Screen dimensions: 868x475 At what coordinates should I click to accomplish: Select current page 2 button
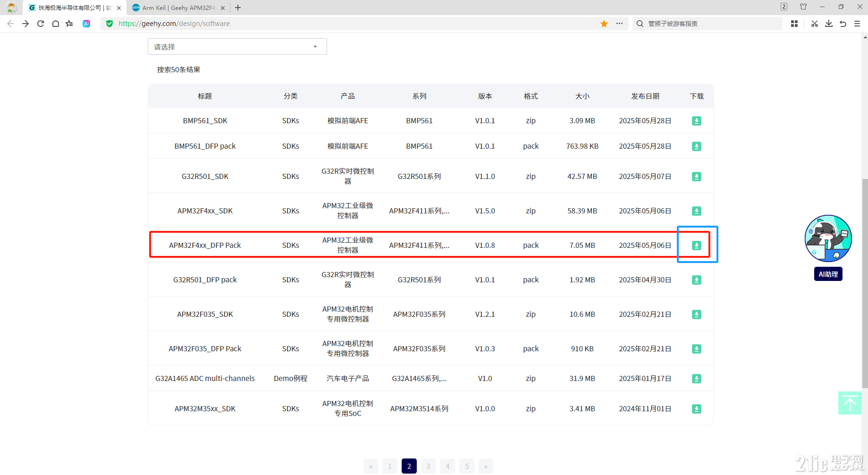coord(409,466)
